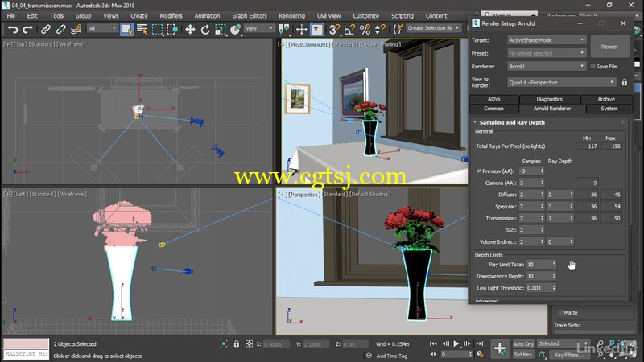Lock the View to Render padlock
The image size is (644, 362).
625,82
